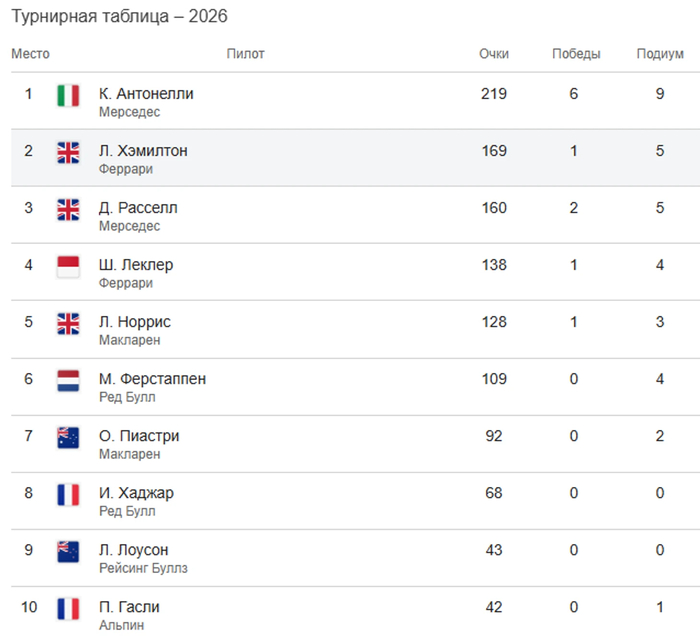Viewport: 700px width, 636px height.
Task: Click the French flag beside Гасли
Action: click(x=68, y=609)
